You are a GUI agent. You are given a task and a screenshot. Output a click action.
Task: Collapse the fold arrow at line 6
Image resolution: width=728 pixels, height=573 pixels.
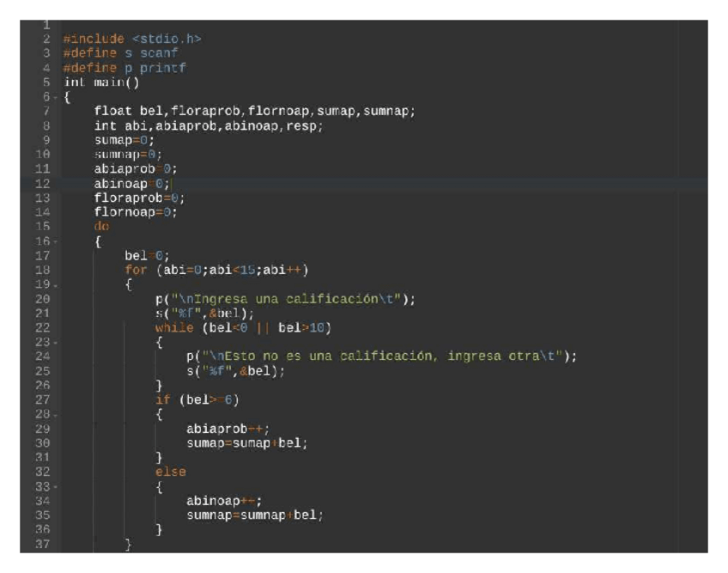tap(55, 98)
